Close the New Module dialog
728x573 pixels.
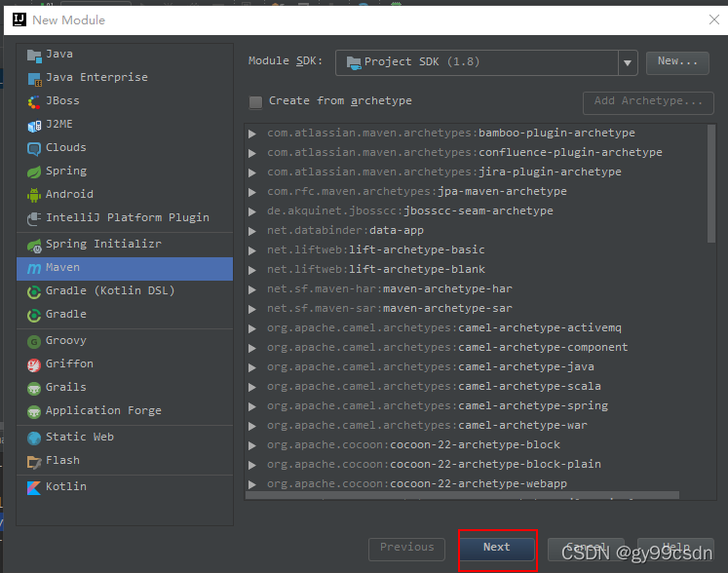pyautogui.click(x=714, y=19)
